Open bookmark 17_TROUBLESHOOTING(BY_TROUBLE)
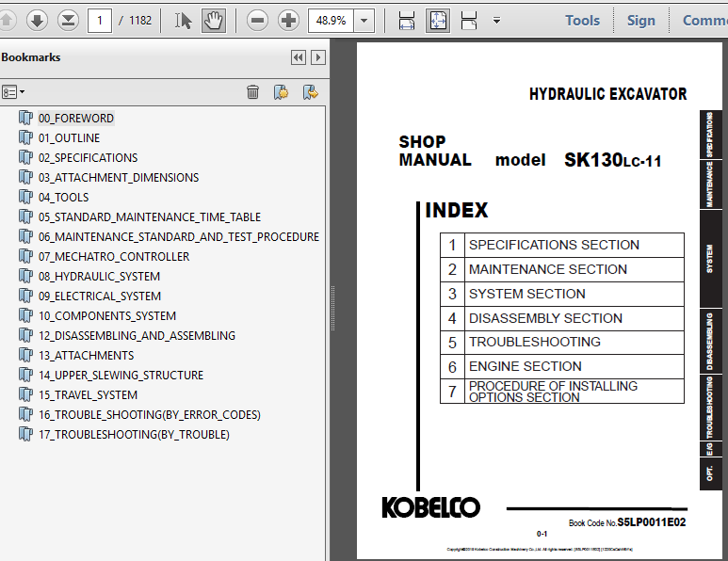The height and width of the screenshot is (561, 728). pos(134,435)
